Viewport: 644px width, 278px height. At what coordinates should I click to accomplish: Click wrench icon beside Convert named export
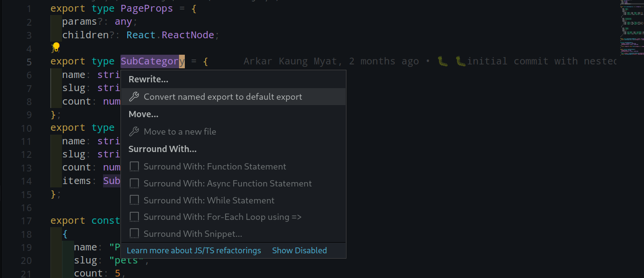click(x=134, y=97)
